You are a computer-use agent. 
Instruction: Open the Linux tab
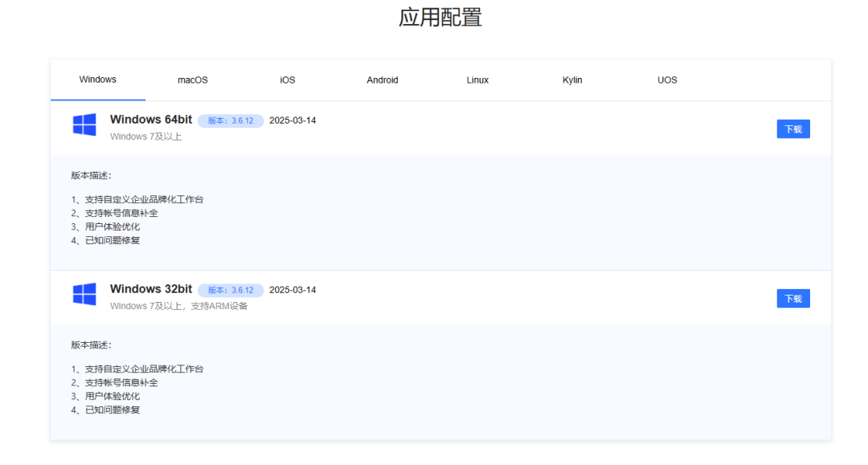pyautogui.click(x=477, y=80)
